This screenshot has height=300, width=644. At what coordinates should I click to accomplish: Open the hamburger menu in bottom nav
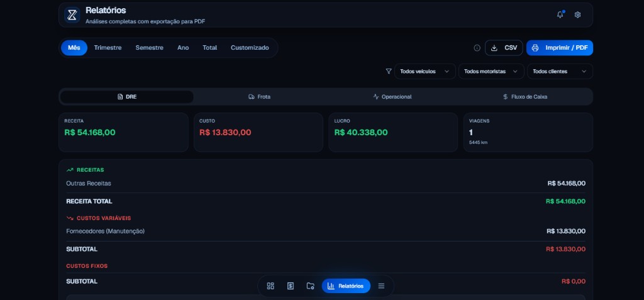click(x=381, y=286)
